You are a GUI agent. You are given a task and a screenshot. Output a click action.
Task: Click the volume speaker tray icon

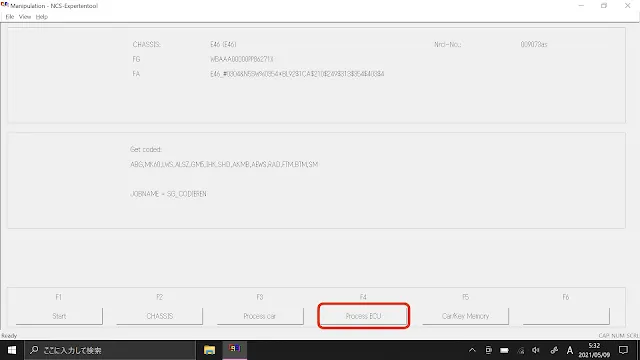point(536,350)
